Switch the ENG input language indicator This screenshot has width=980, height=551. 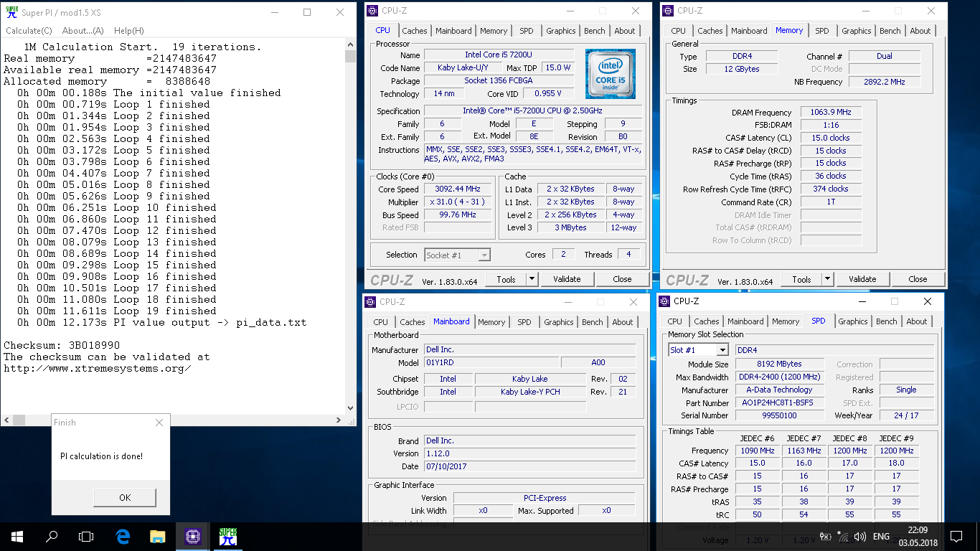point(881,536)
